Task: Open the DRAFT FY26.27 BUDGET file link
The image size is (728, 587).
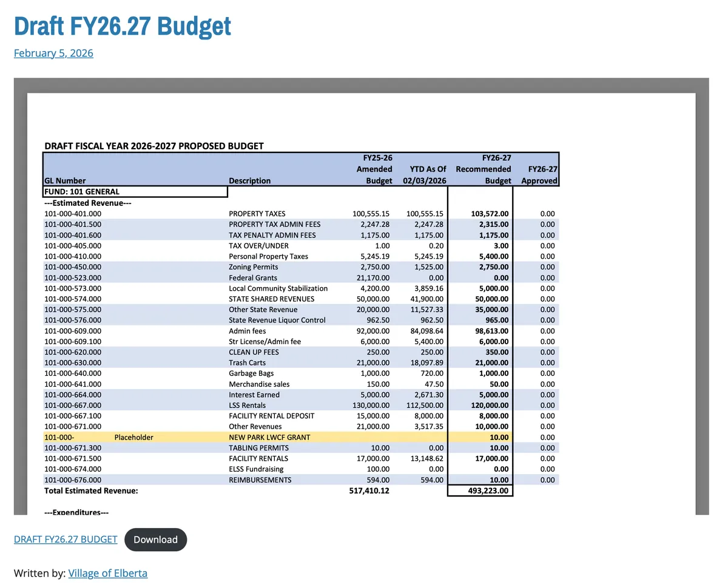Action: [x=66, y=539]
